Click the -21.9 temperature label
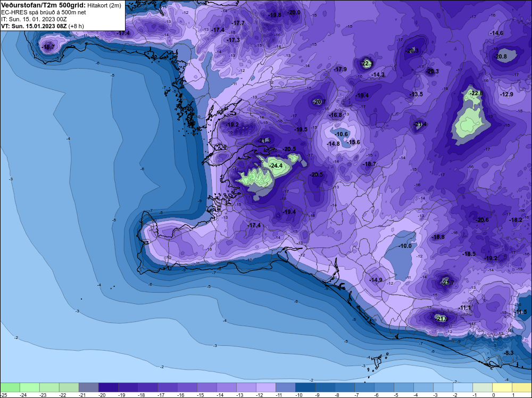The width and height of the screenshot is (532, 398). (x=442, y=319)
